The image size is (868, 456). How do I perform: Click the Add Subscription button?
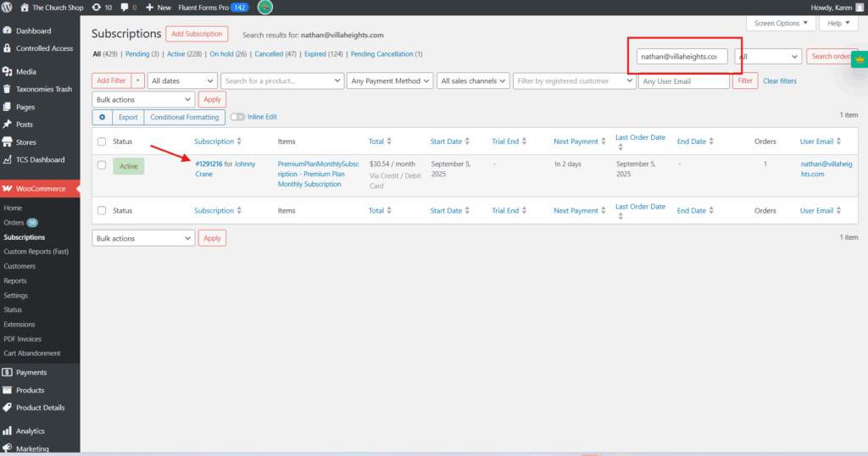(197, 34)
